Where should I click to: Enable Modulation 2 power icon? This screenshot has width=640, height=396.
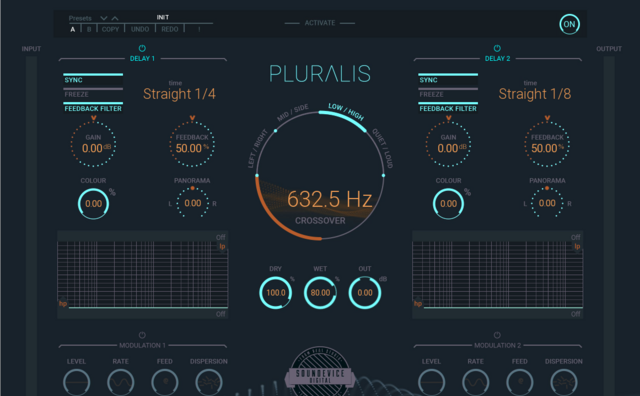[497, 335]
